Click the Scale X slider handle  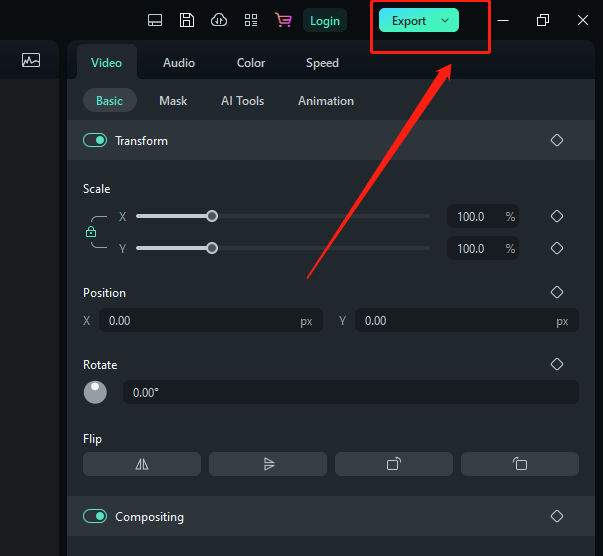pyautogui.click(x=212, y=216)
